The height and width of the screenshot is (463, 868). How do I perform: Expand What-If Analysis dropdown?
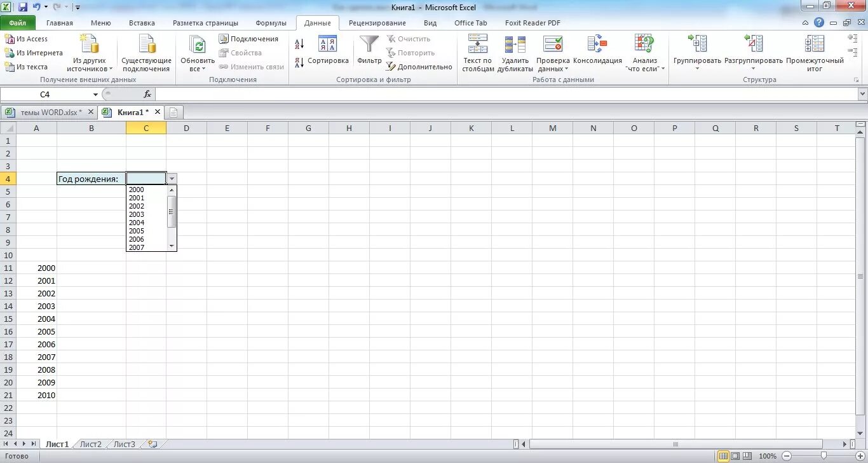point(663,69)
